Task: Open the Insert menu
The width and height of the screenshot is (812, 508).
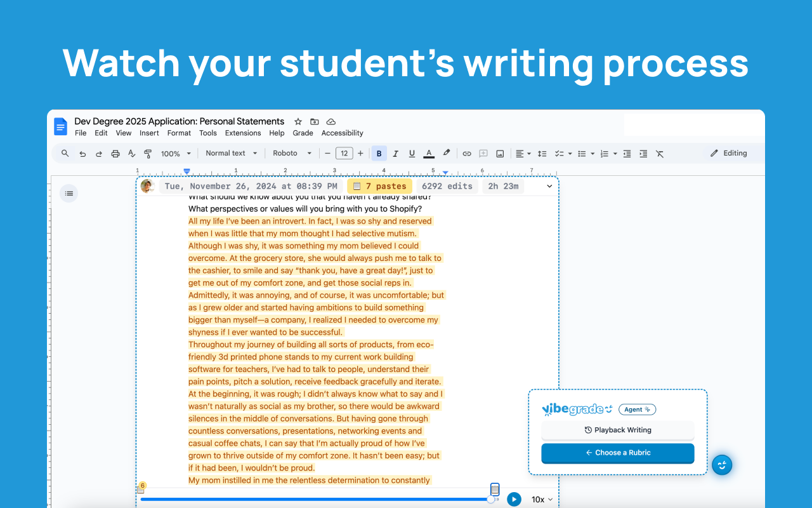Action: [149, 133]
